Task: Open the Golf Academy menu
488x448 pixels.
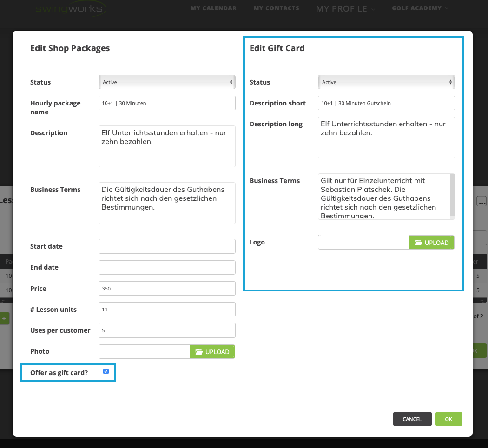Action: tap(420, 8)
